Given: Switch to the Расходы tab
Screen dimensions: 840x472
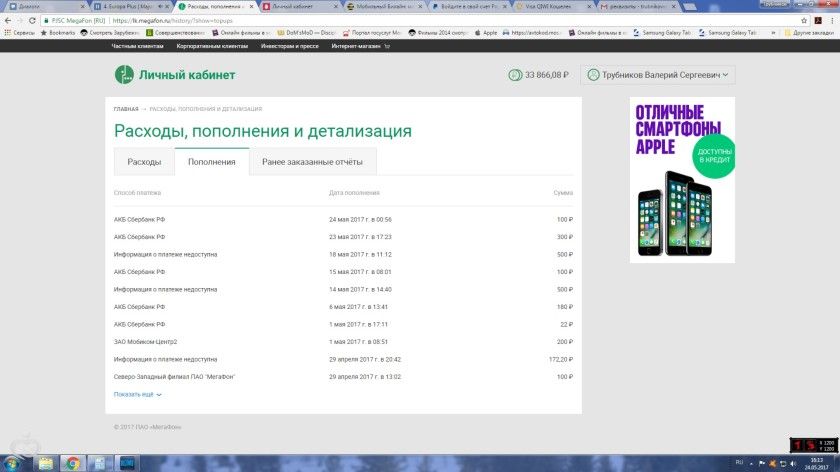Looking at the screenshot, I should point(144,161).
